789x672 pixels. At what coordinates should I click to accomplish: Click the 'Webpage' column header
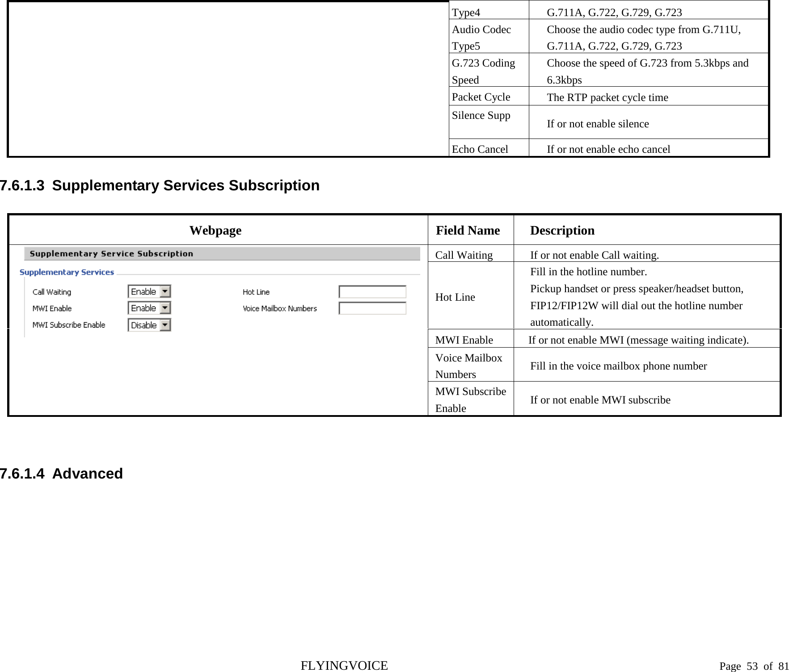(215, 231)
